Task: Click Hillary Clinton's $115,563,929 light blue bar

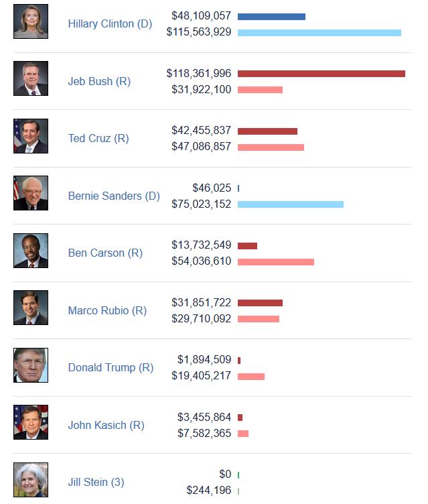Action: coord(319,33)
